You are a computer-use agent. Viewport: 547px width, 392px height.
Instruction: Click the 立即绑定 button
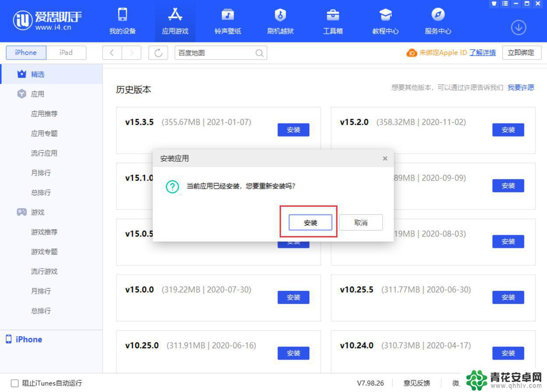tap(521, 53)
